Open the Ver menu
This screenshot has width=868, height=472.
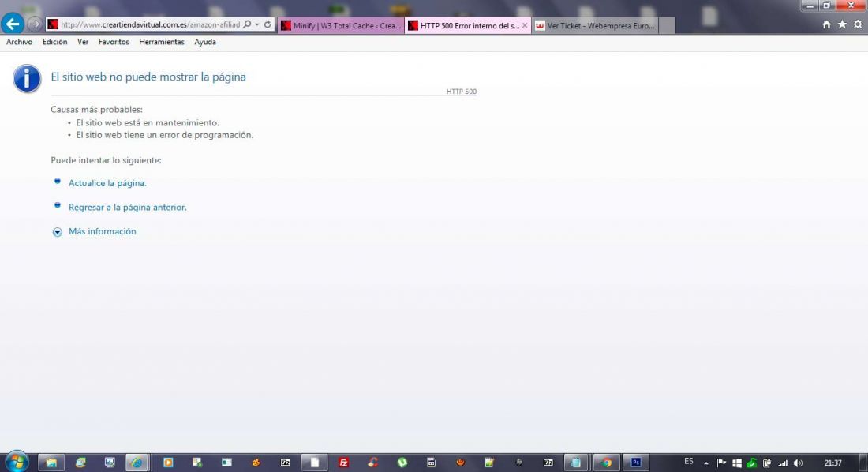tap(83, 42)
